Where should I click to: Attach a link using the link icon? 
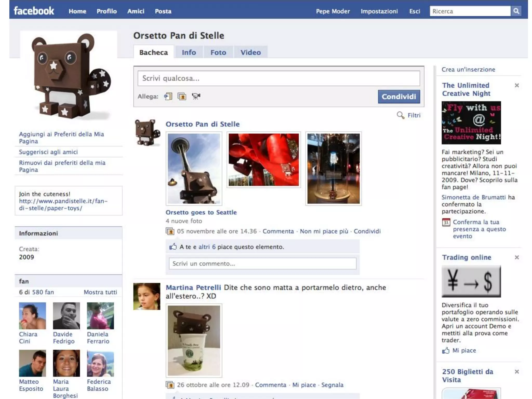[x=168, y=96]
